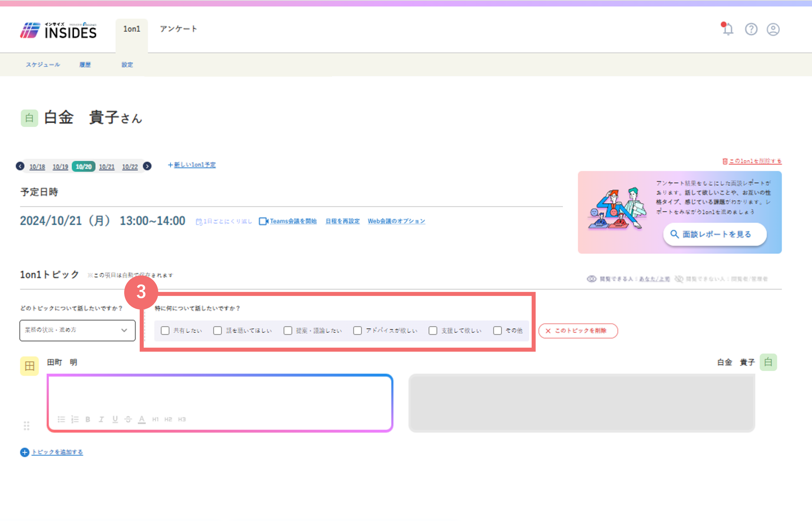The image size is (812, 521).
Task: Click 1日ごとにくり返し repeat setting
Action: coord(224,221)
